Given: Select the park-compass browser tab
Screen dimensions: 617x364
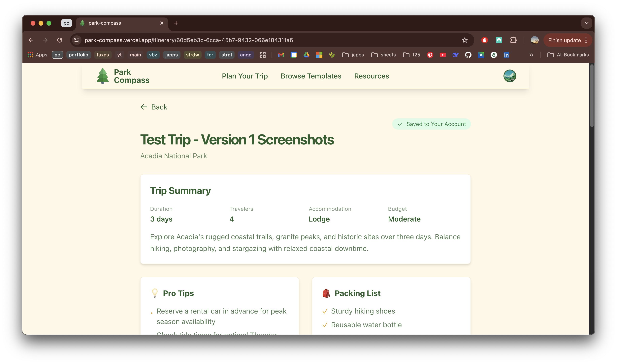Looking at the screenshot, I should coord(122,23).
